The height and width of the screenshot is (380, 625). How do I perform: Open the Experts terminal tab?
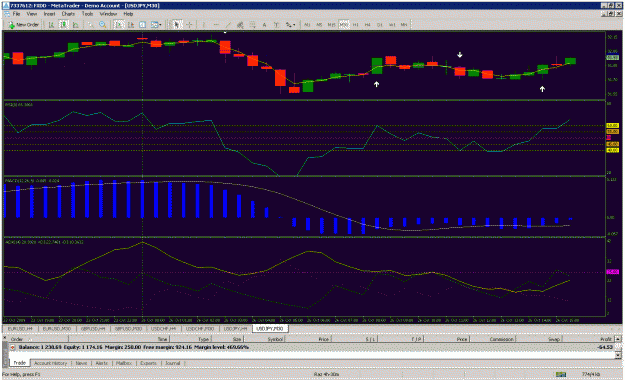click(x=148, y=363)
